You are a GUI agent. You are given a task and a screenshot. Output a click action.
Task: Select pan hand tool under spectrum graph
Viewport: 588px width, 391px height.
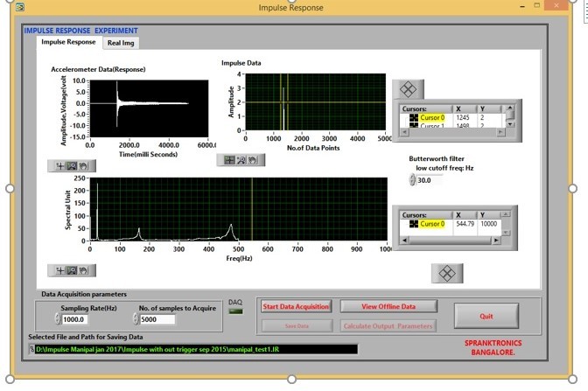(x=83, y=270)
